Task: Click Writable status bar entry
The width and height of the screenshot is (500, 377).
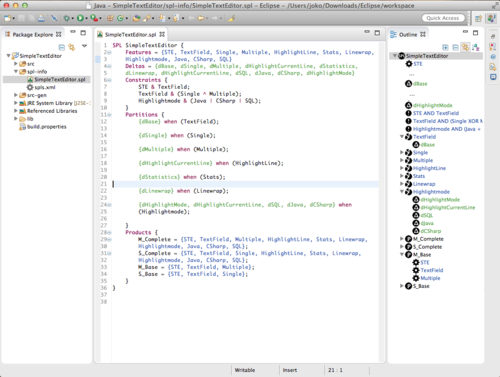Action: click(x=245, y=370)
